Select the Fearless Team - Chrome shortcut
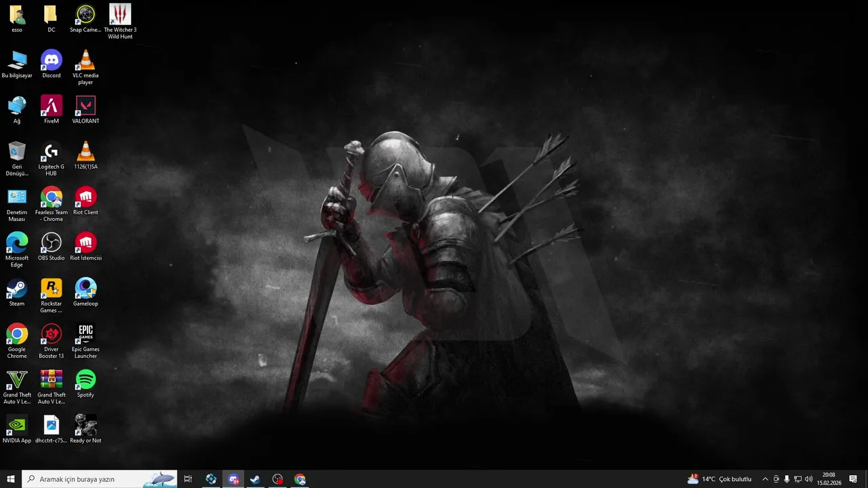The height and width of the screenshot is (488, 868). (x=51, y=204)
